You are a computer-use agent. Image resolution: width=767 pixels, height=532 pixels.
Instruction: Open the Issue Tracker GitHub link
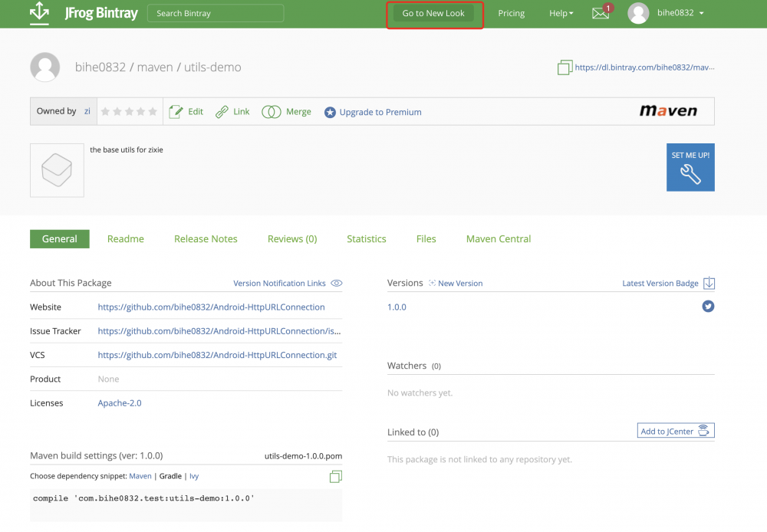coord(219,331)
